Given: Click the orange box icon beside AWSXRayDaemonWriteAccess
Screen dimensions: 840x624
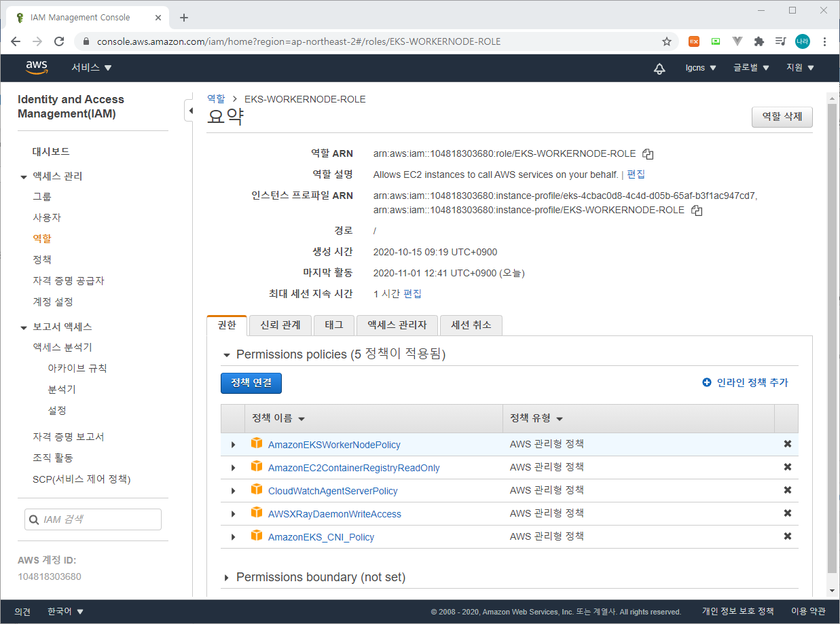Looking at the screenshot, I should coord(256,513).
